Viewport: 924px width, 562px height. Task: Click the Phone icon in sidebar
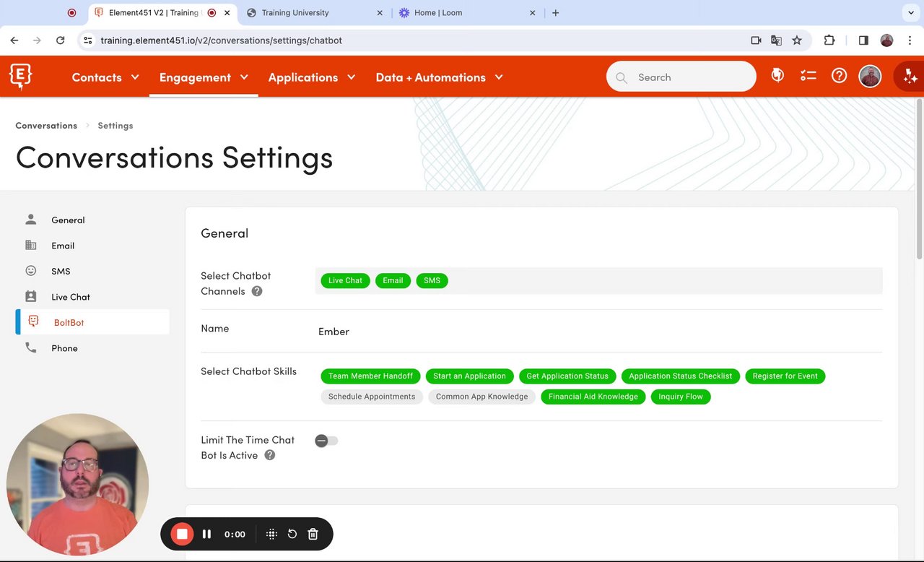tap(30, 347)
